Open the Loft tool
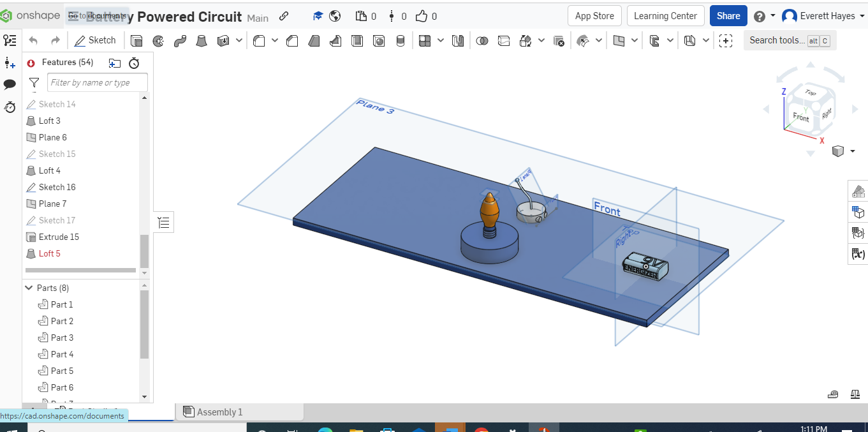The height and width of the screenshot is (432, 868). [x=201, y=40]
